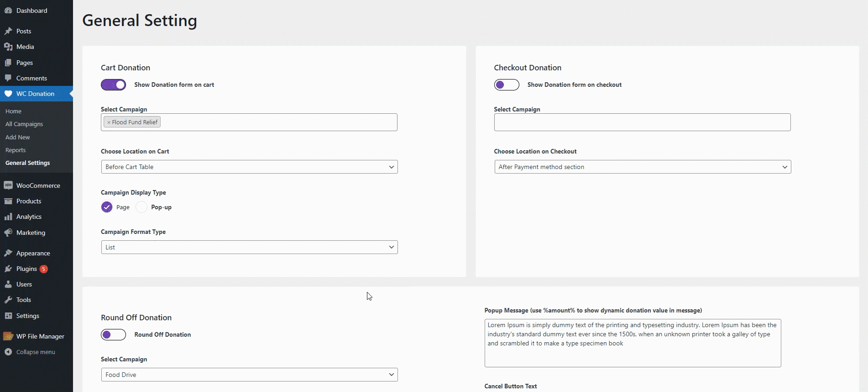Image resolution: width=868 pixels, height=392 pixels.
Task: Select the Page display type radio
Action: 107,207
